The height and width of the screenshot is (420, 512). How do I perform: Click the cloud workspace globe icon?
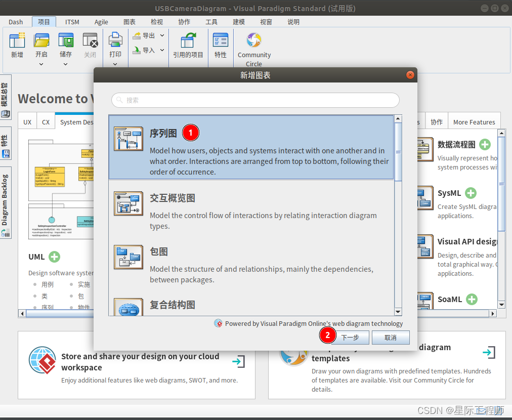pos(42,360)
